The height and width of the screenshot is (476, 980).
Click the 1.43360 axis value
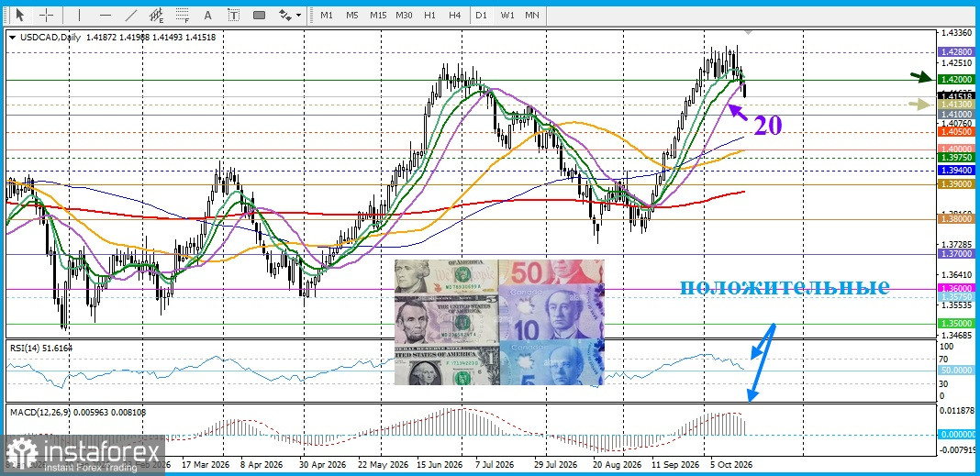956,32
